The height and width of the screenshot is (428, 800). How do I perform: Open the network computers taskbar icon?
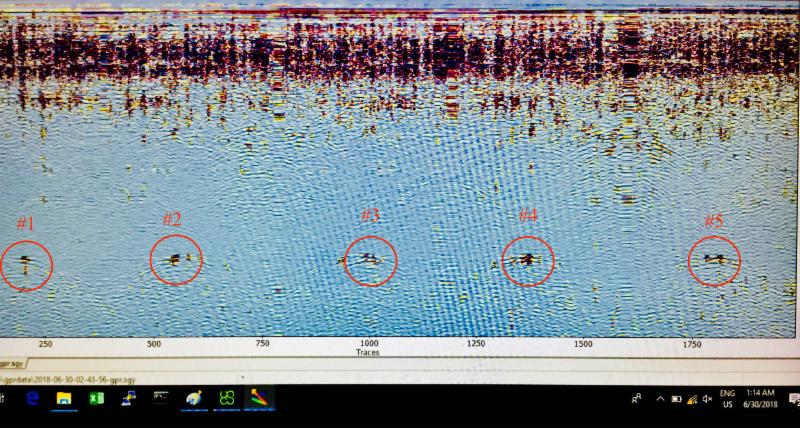tap(128, 399)
